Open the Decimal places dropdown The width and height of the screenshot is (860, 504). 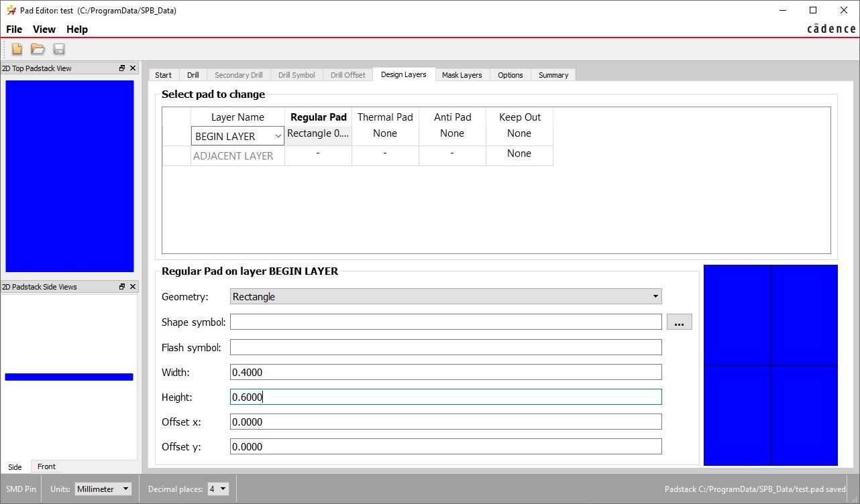pos(218,489)
